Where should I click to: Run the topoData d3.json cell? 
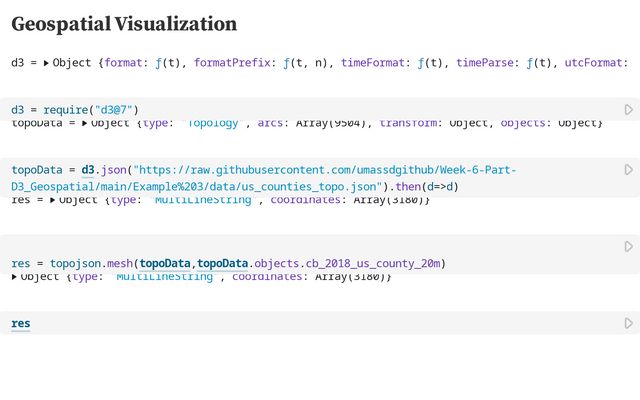coord(629,169)
